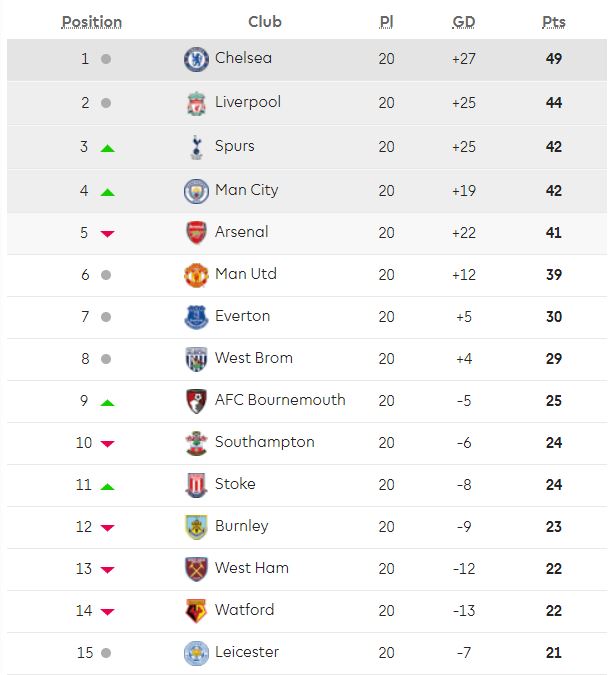Viewport: 609px width, 675px height.
Task: Click the Pl column header
Action: pos(386,22)
